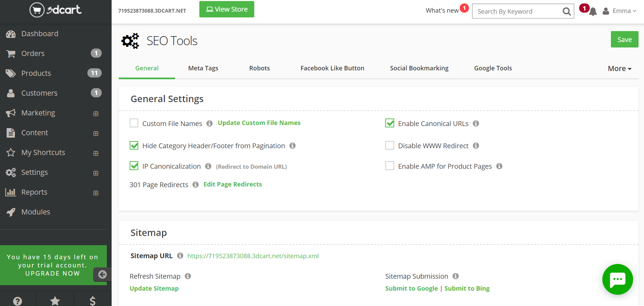Uncheck IP Canonicalization
Viewport: 644px width, 306px height.
coord(134,166)
